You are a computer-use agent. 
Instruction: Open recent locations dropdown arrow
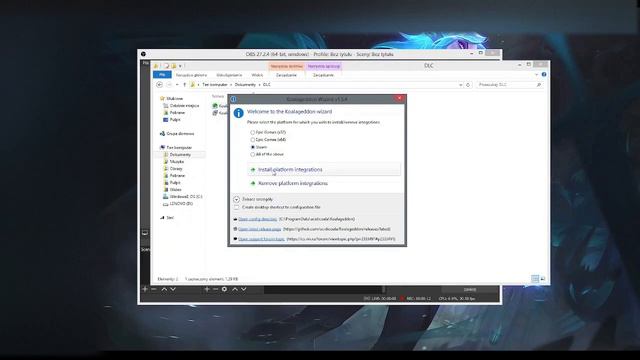(x=177, y=84)
